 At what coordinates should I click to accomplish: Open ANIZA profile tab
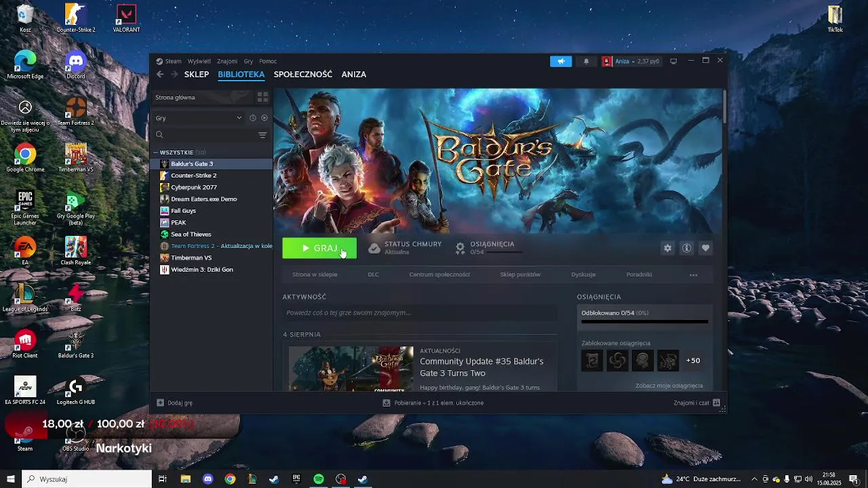[x=354, y=75]
